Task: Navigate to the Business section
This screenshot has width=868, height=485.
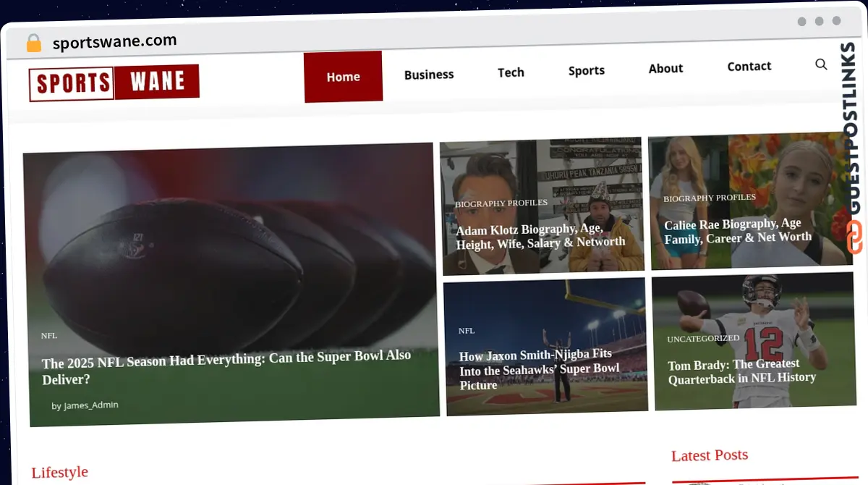Action: pyautogui.click(x=429, y=74)
